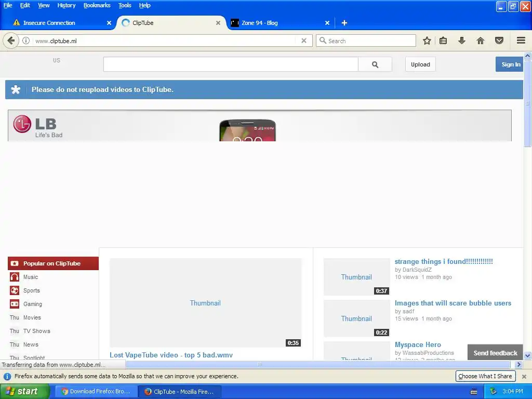The image size is (532, 399).
Task: Open the Myspace Hero video link
Action: point(418,345)
